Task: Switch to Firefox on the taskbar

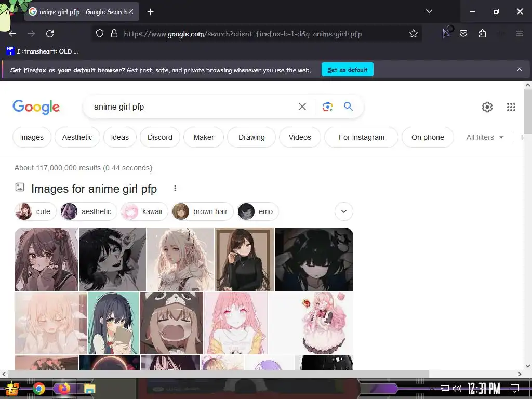Action: click(64, 389)
